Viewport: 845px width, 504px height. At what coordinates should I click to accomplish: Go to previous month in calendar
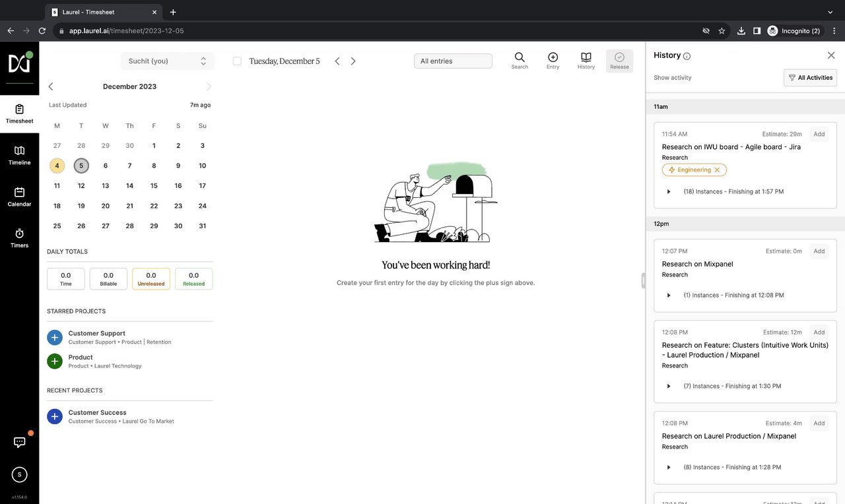click(51, 86)
